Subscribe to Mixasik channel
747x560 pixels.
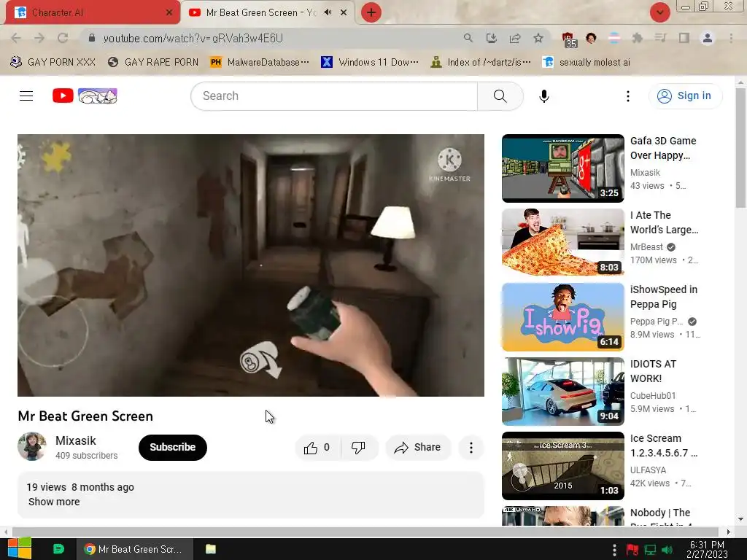172,447
